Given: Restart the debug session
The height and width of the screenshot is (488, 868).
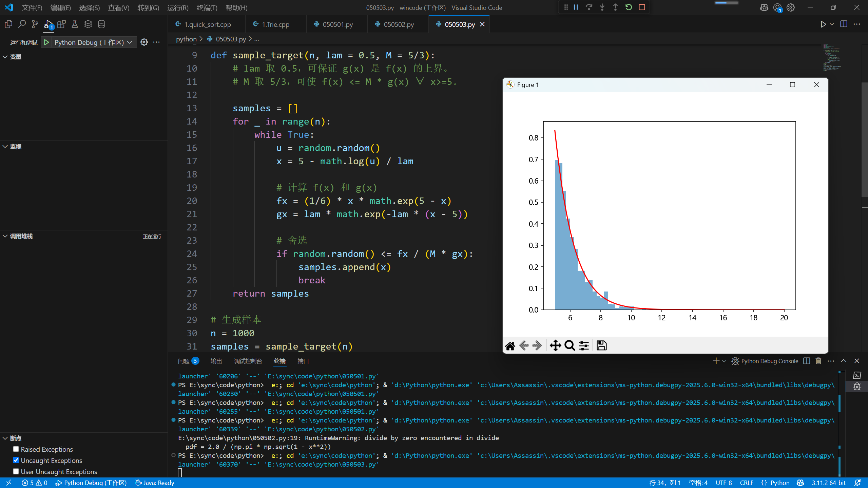Looking at the screenshot, I should click(x=629, y=7).
